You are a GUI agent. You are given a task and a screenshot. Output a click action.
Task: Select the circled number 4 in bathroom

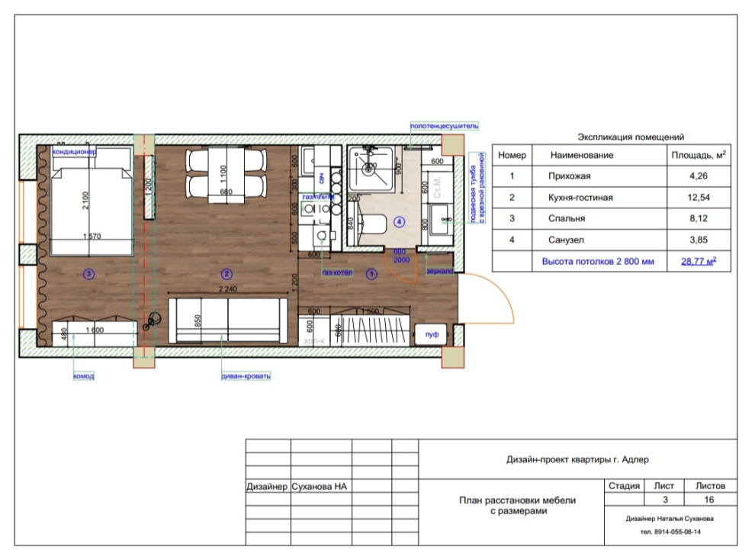[399, 222]
